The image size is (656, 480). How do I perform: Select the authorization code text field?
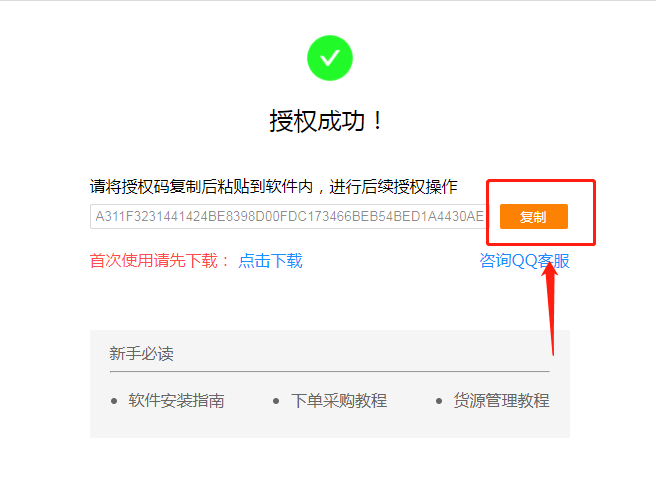tap(289, 216)
